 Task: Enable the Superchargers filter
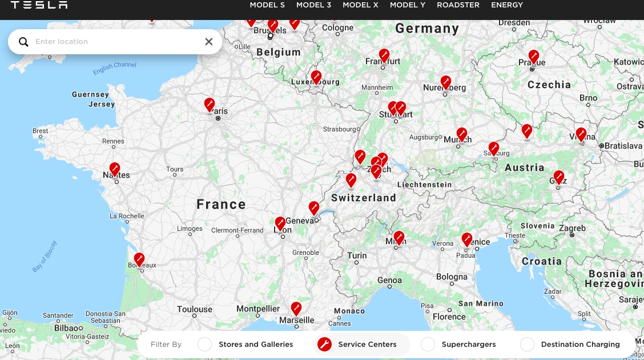428,345
